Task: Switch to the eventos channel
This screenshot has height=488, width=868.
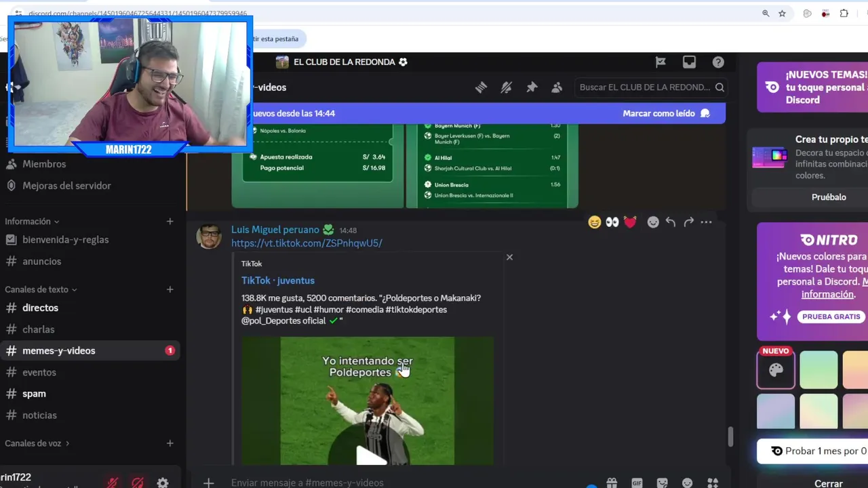Action: (x=39, y=372)
